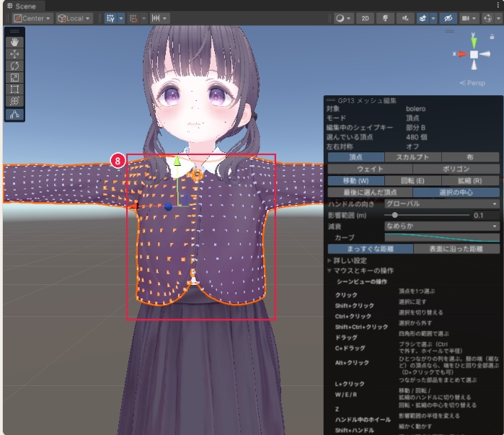Click the '480 個' selected vertices value

pyautogui.click(x=416, y=137)
